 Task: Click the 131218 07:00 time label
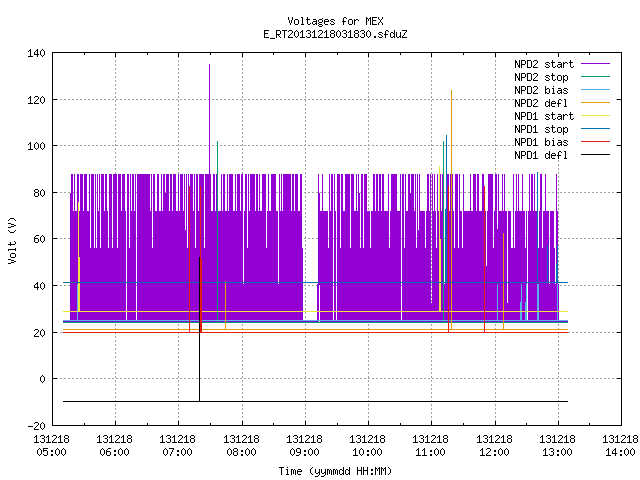point(178,446)
